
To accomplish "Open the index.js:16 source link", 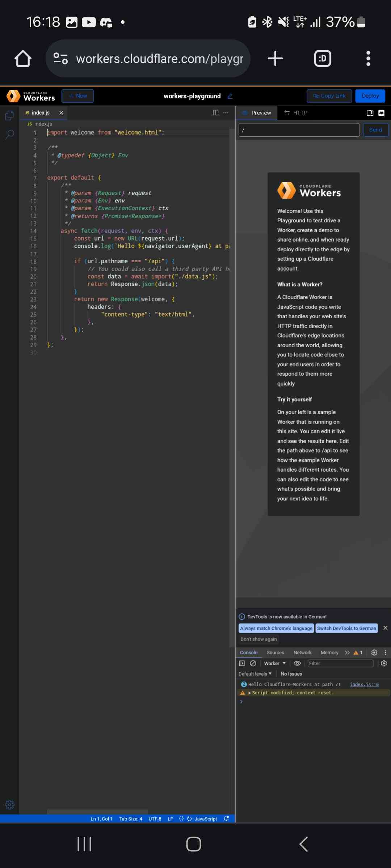I will [364, 684].
